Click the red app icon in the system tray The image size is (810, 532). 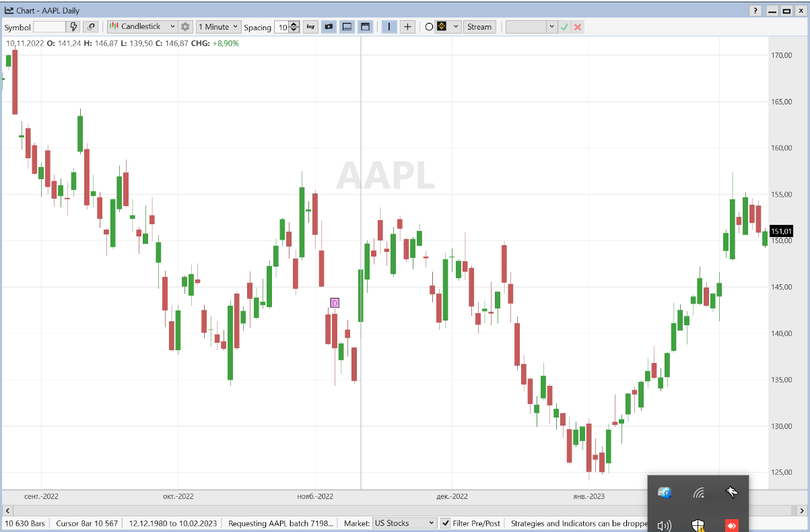tap(732, 526)
